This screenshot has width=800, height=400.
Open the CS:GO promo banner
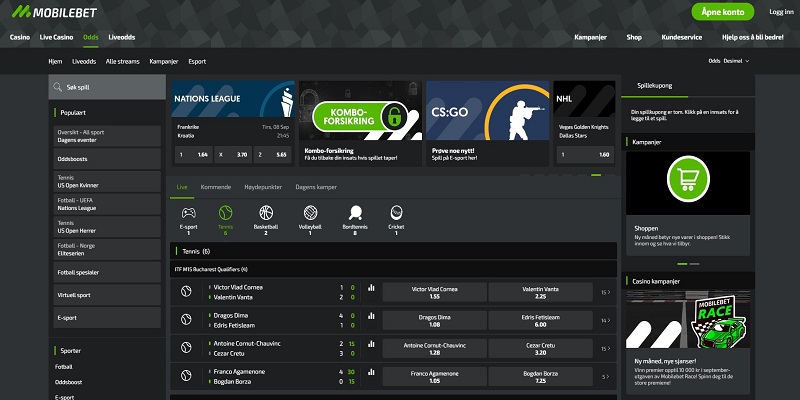click(487, 110)
